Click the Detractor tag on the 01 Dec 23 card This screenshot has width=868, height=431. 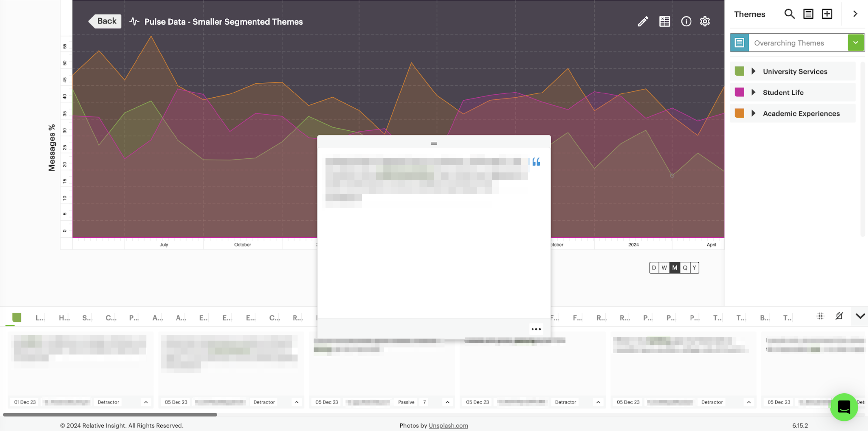pos(108,402)
